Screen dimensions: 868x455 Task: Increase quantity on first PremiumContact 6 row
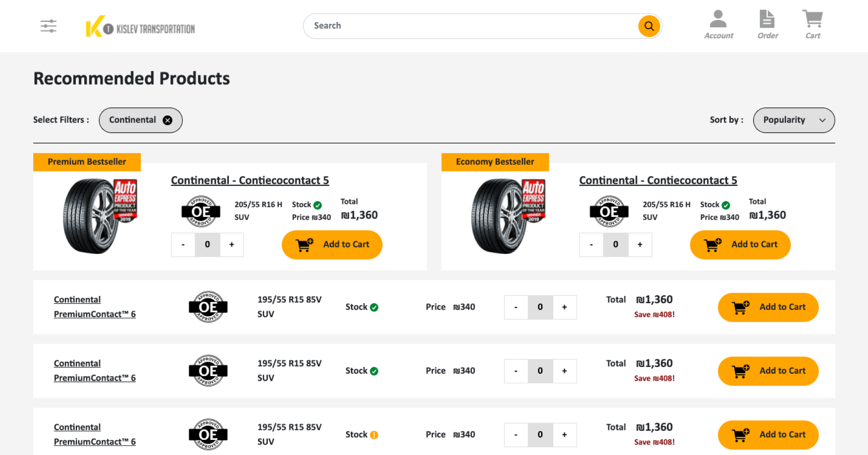564,307
